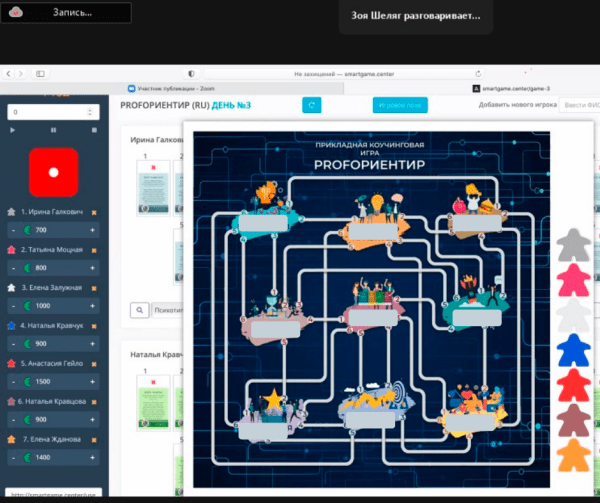Click the lightbulb station on the board
600x503 pixels.
click(x=376, y=220)
